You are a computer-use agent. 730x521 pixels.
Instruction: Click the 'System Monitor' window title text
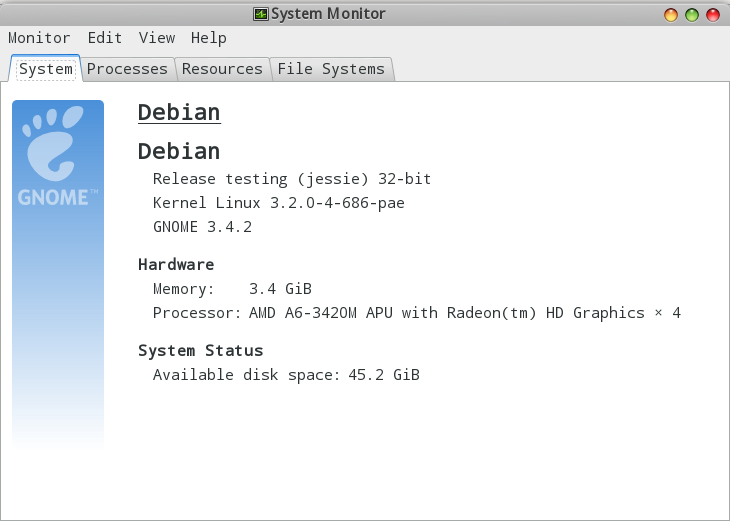click(328, 14)
